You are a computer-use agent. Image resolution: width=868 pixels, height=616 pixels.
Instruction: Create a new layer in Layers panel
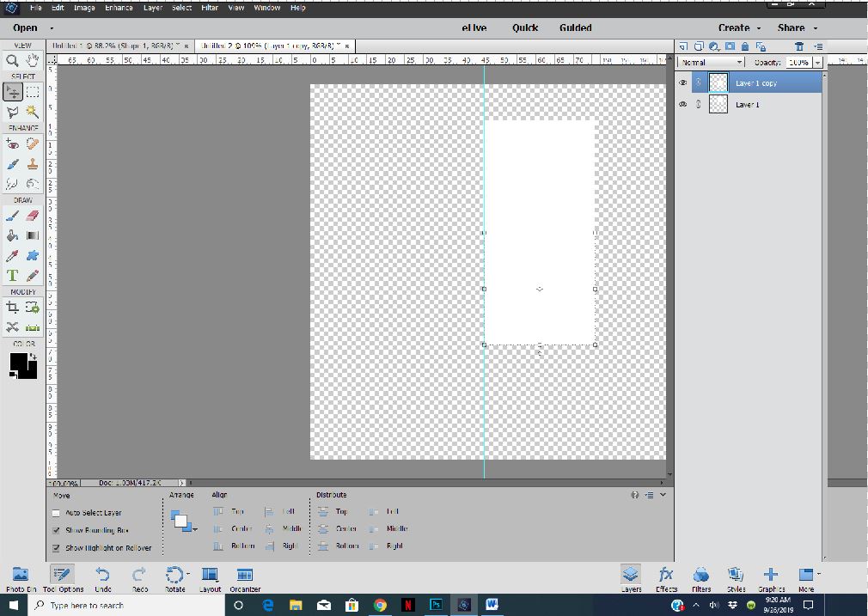[683, 46]
